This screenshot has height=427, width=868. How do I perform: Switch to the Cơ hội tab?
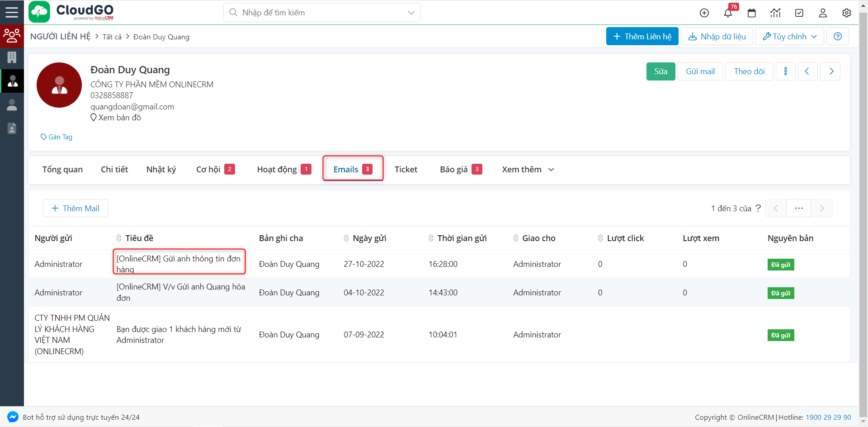tap(215, 170)
